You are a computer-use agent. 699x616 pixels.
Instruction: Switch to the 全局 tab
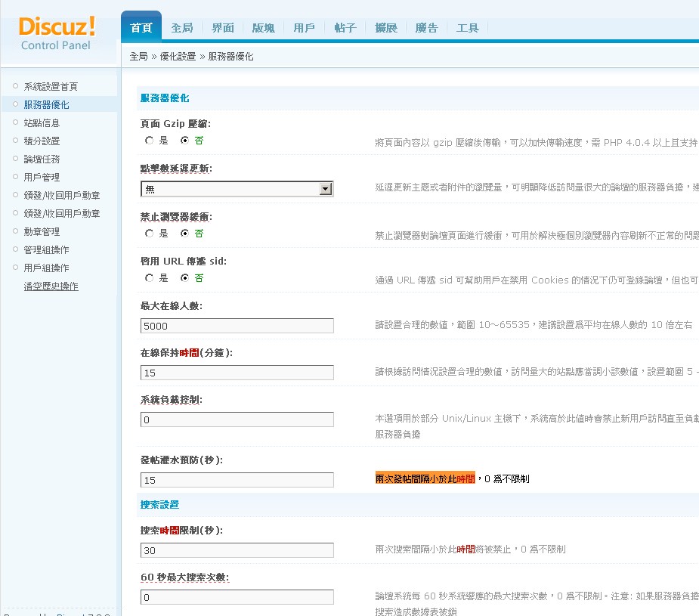point(182,28)
